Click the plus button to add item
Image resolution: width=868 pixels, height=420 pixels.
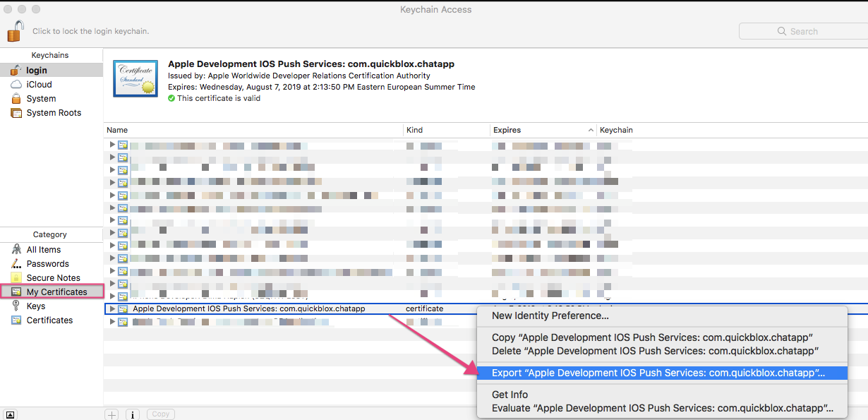pos(112,414)
